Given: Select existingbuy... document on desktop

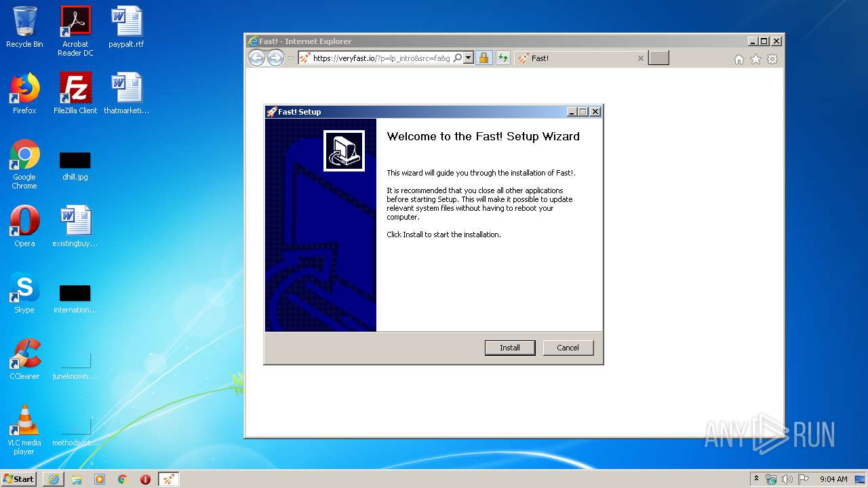Looking at the screenshot, I should 75,226.
